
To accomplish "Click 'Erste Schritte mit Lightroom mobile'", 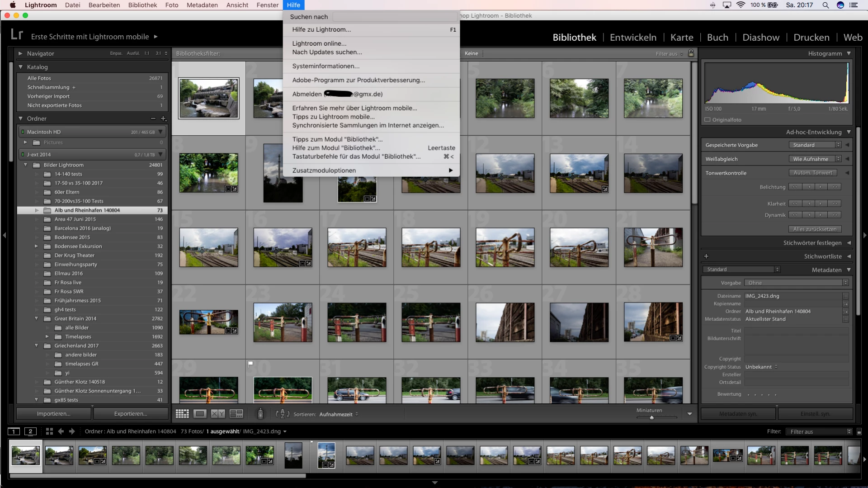I will click(90, 37).
